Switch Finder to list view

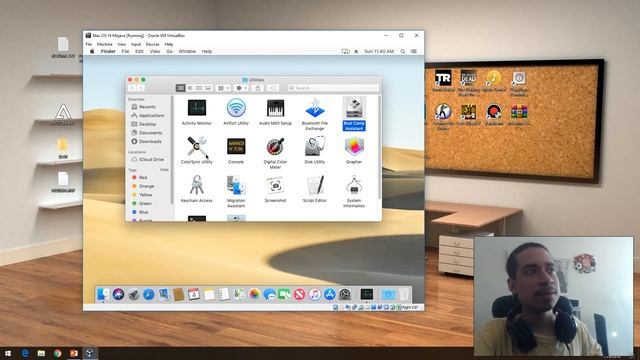pyautogui.click(x=190, y=88)
